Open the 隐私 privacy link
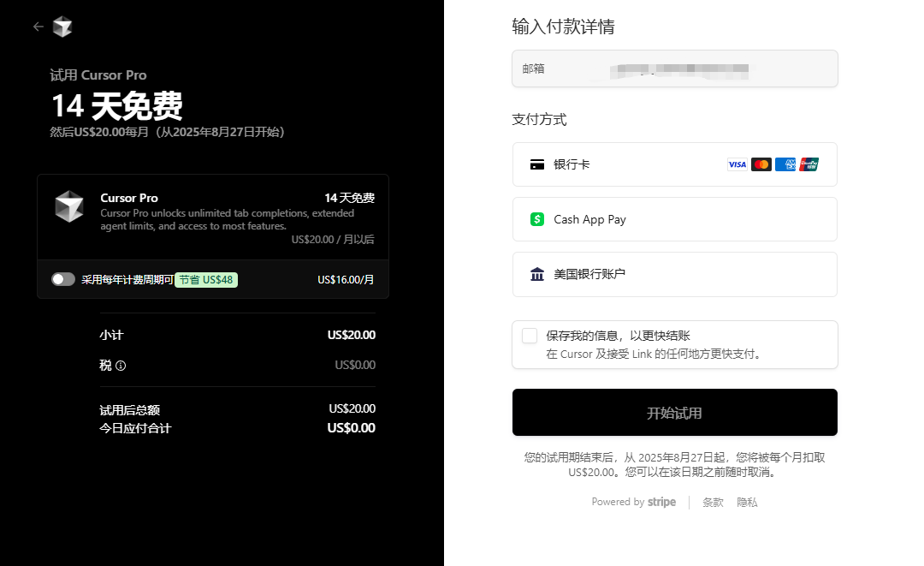This screenshot has height=566, width=924. (x=747, y=503)
